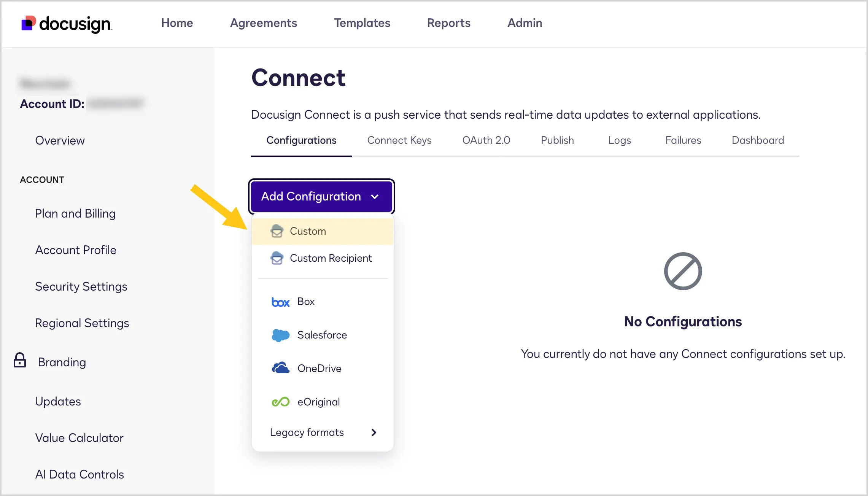This screenshot has height=496, width=868.
Task: Open Account Profile in sidebar
Action: pos(76,250)
